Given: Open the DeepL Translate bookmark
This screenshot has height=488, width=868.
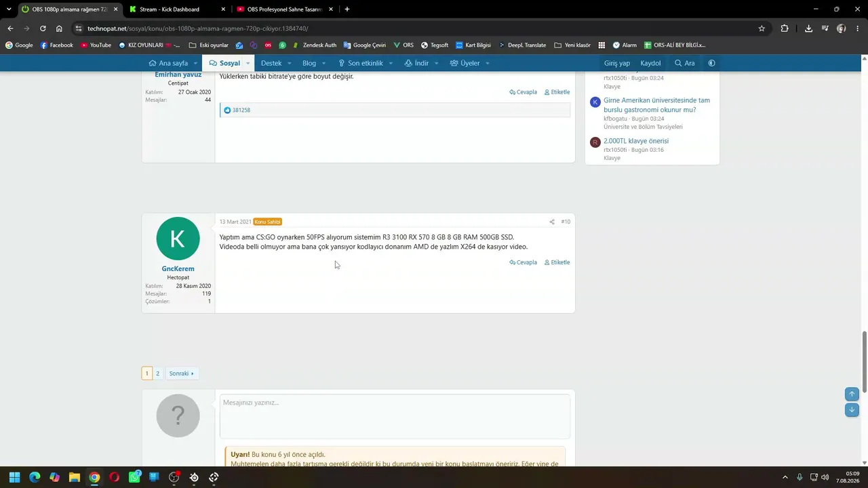Looking at the screenshot, I should [521, 45].
